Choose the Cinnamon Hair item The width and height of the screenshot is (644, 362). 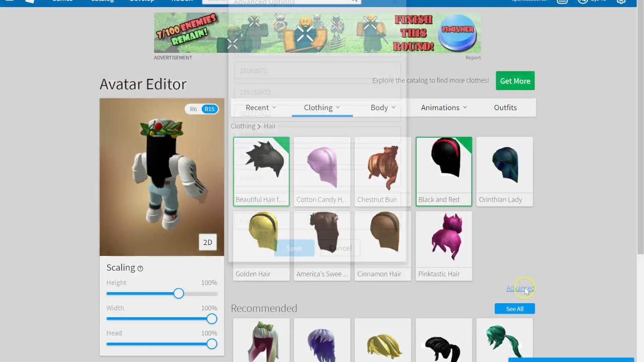pos(383,245)
